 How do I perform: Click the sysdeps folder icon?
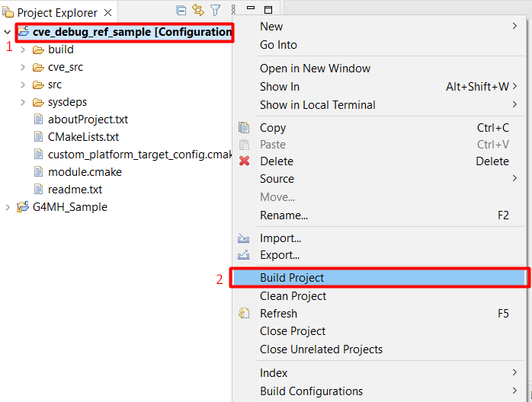tap(38, 102)
